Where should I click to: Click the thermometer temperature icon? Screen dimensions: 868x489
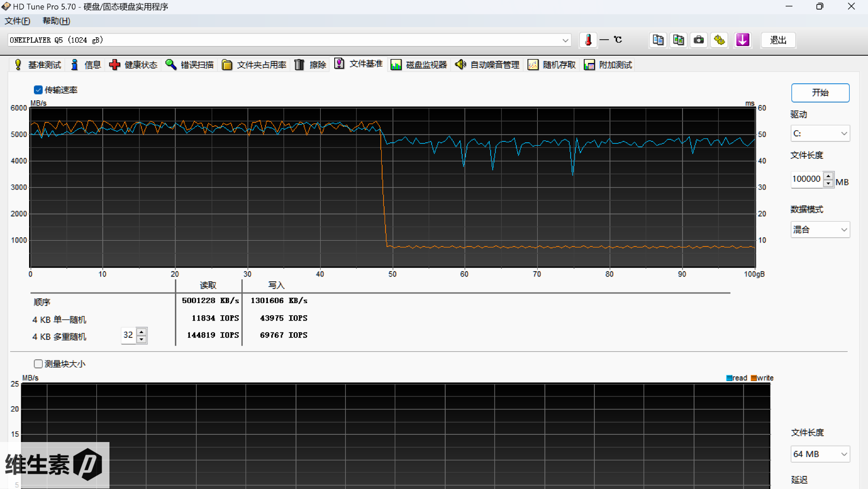pyautogui.click(x=588, y=40)
